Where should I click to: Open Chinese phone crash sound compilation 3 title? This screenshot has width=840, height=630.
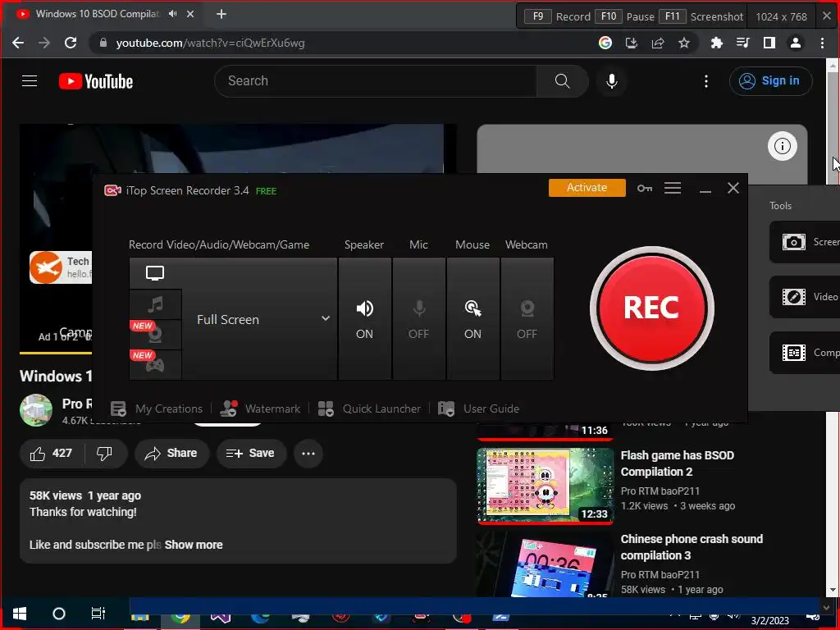[692, 547]
